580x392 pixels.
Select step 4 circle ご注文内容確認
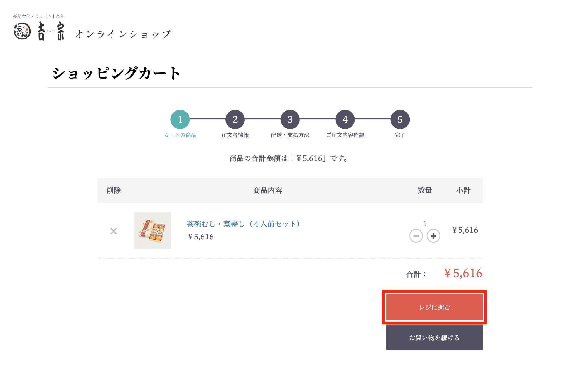[345, 119]
